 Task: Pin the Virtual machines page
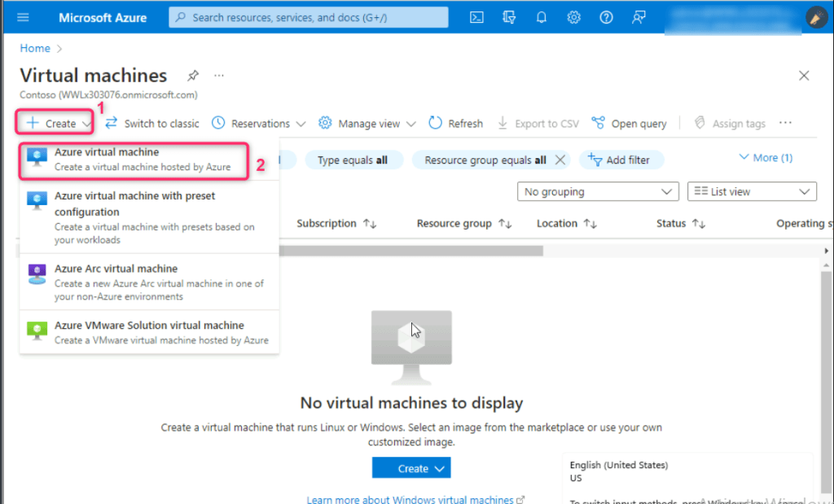[192, 76]
